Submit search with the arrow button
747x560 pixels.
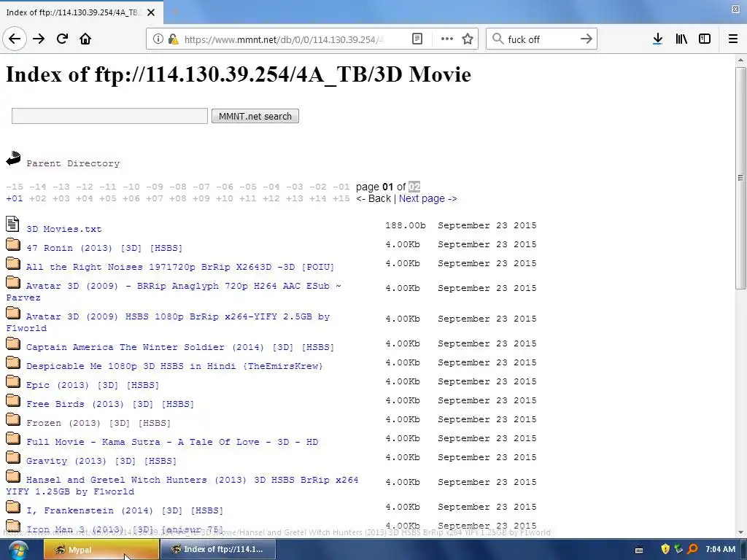click(x=587, y=39)
